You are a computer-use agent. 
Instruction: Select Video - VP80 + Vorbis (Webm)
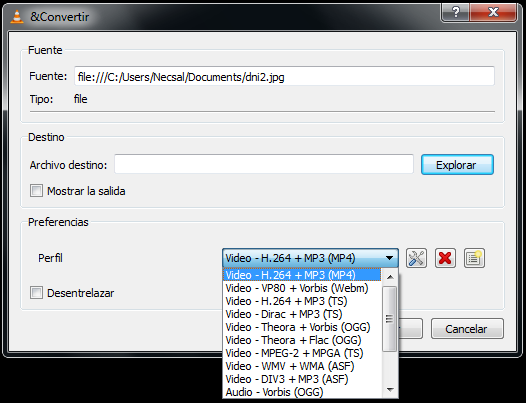302,288
